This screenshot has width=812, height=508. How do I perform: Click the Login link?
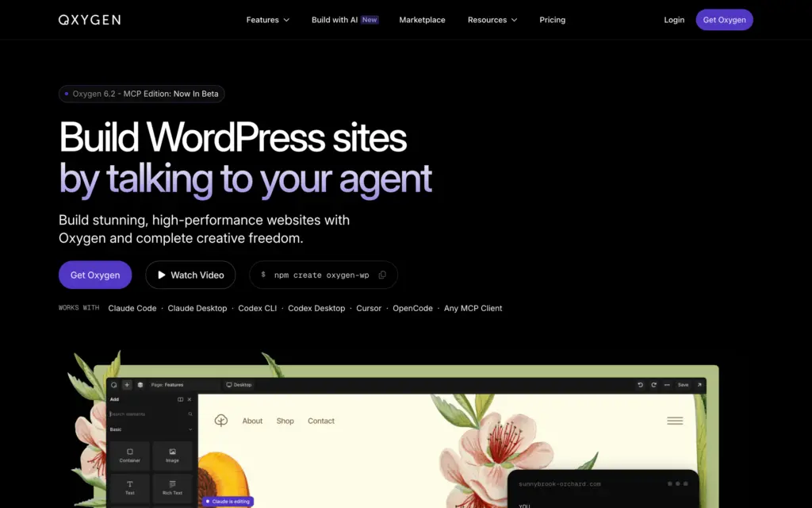point(674,20)
